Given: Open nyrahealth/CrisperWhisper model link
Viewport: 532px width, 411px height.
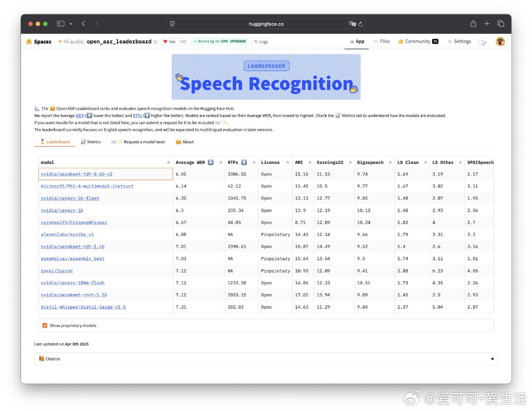Looking at the screenshot, I should point(74,223).
